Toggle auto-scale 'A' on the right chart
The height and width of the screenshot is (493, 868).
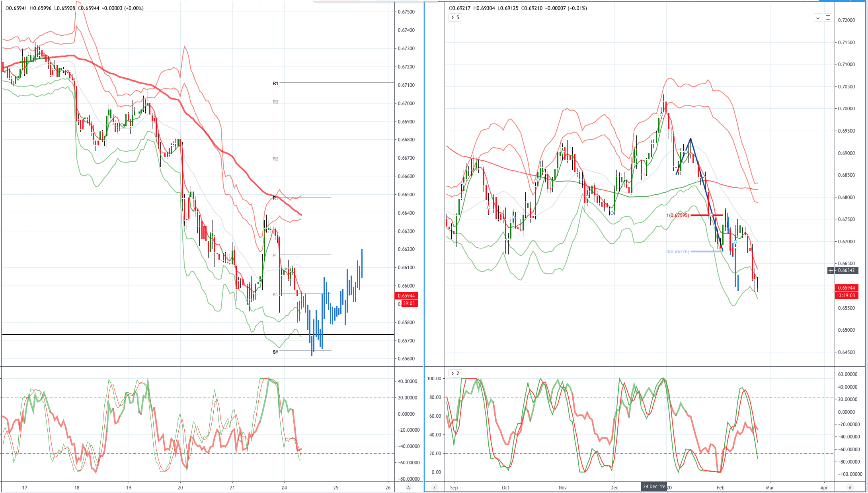pos(850,487)
